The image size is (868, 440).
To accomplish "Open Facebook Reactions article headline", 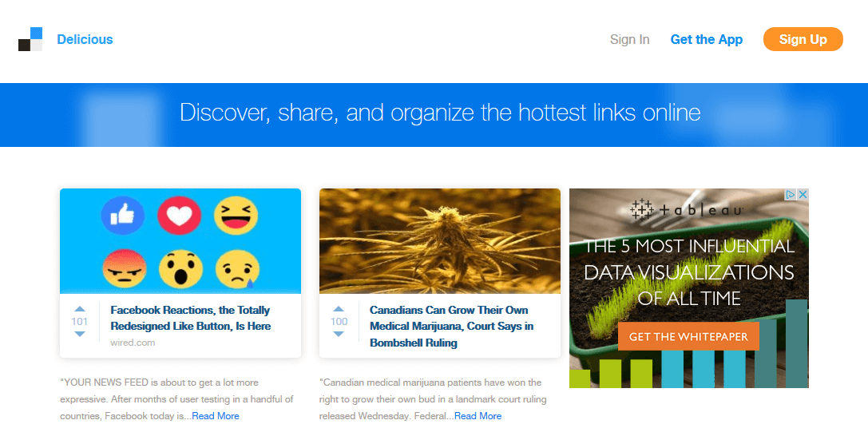I will (190, 319).
